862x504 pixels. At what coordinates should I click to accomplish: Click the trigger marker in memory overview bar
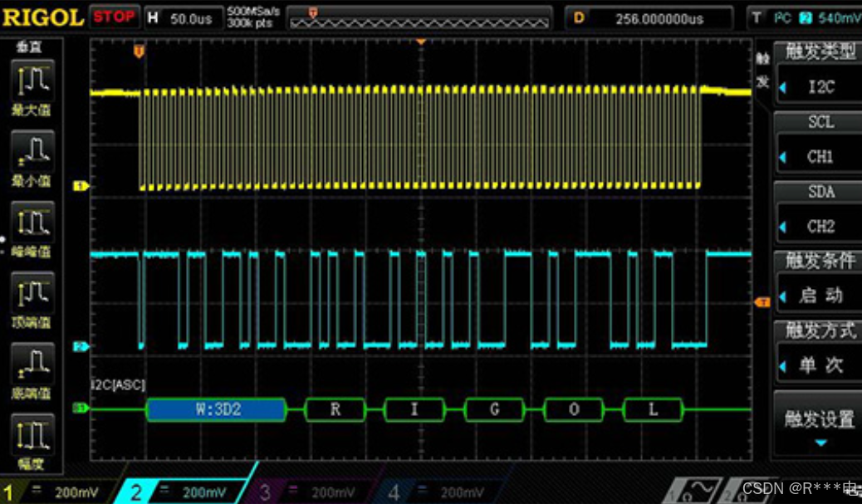click(x=313, y=12)
